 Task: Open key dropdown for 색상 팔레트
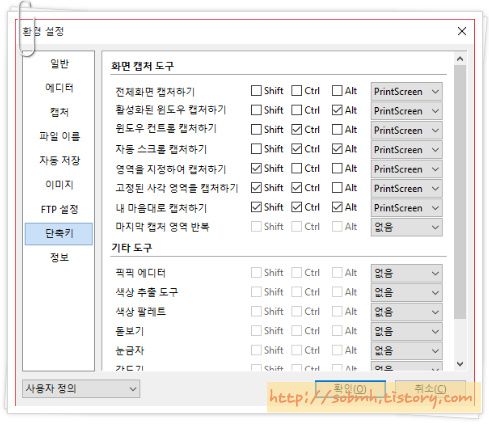[x=407, y=312]
